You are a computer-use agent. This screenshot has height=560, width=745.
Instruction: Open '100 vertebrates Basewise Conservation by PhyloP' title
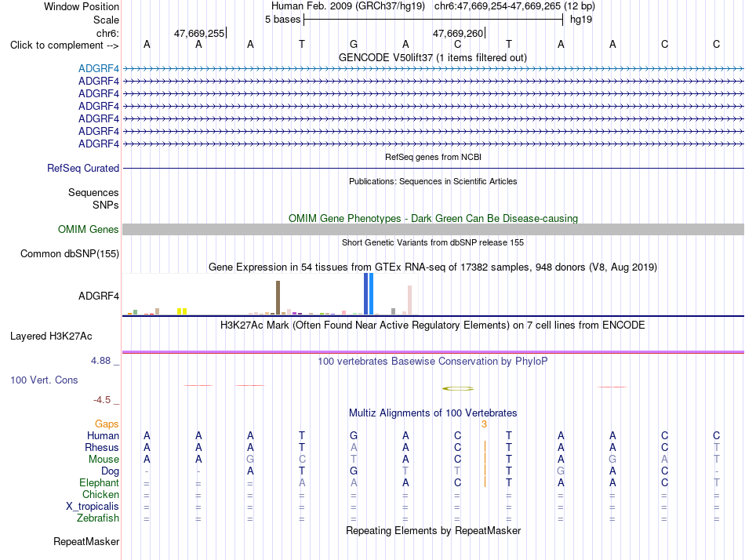[x=433, y=362]
